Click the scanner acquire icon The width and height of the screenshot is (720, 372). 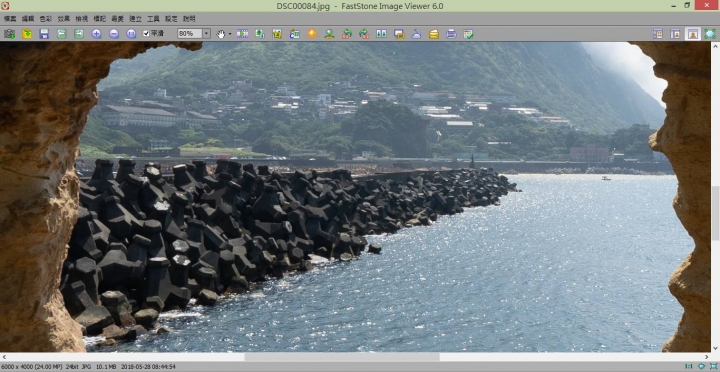click(416, 34)
